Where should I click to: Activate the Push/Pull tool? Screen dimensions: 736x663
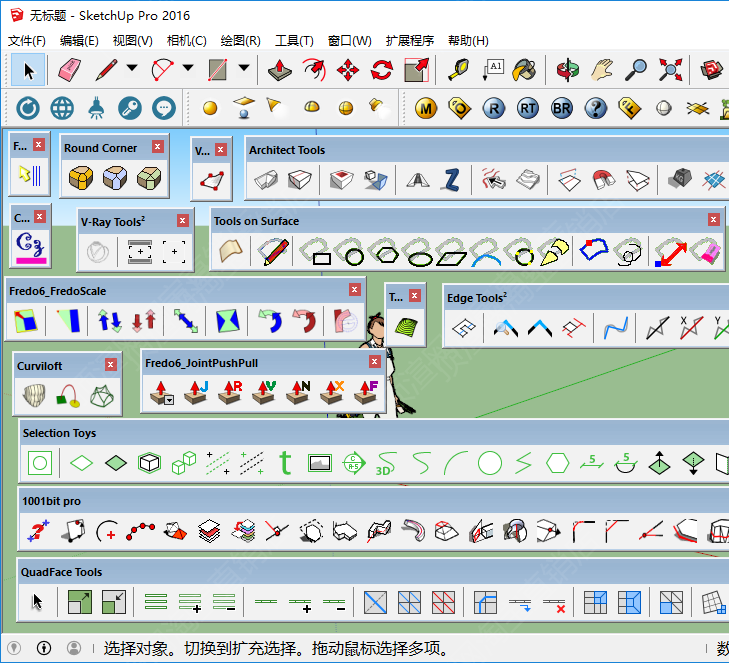point(279,70)
